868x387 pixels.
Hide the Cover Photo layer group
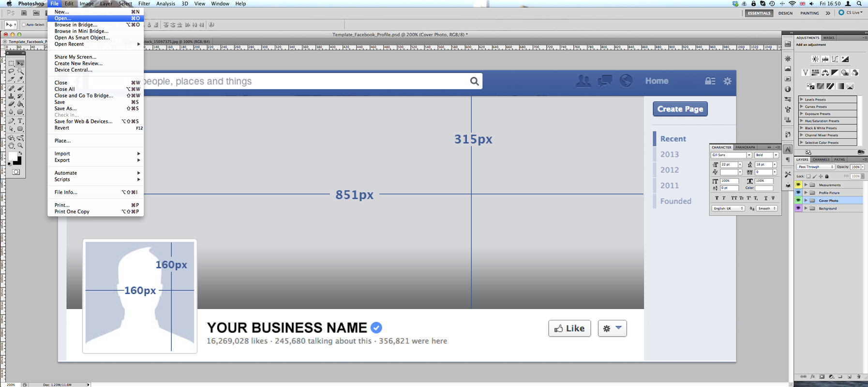[798, 200]
